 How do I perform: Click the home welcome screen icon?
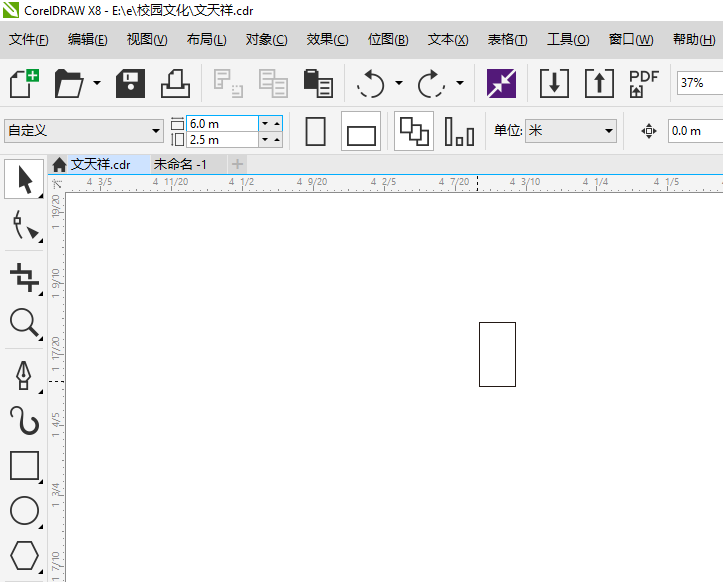59,165
